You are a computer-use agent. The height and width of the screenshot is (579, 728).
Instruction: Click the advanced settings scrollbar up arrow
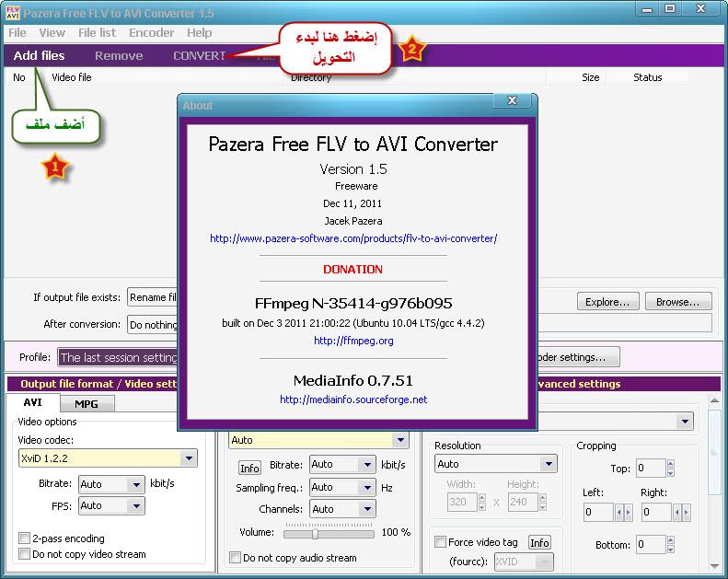coord(715,400)
